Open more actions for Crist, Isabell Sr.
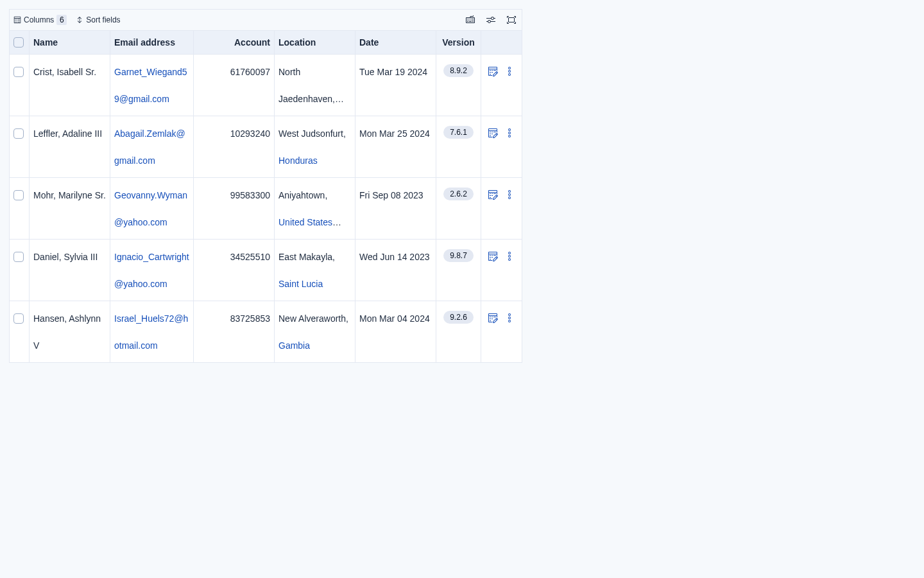Viewport: 924px width, 578px height. click(509, 71)
